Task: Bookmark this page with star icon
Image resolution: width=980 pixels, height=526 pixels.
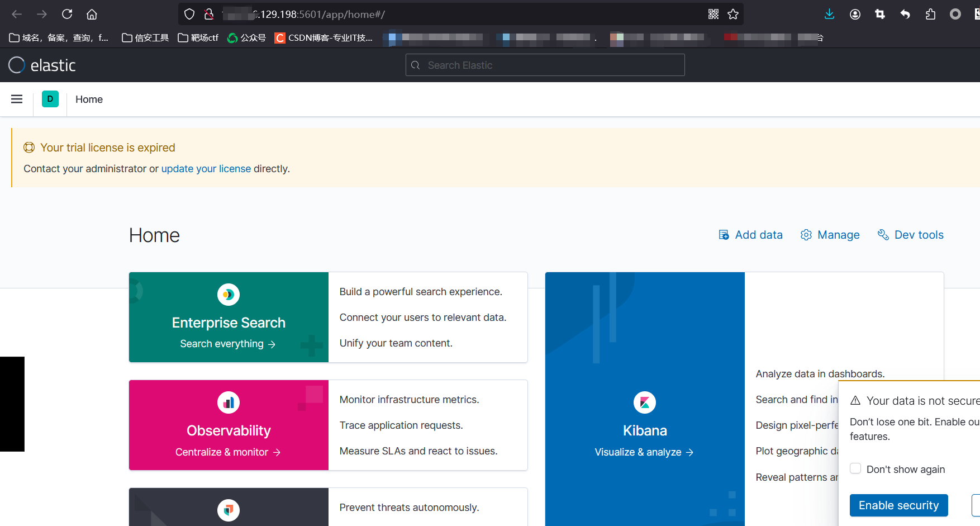Action: [x=733, y=14]
